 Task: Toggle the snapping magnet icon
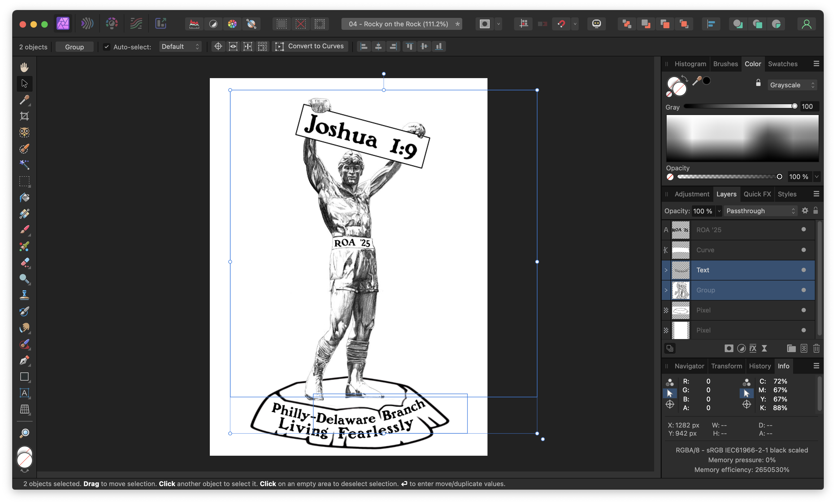pyautogui.click(x=561, y=24)
